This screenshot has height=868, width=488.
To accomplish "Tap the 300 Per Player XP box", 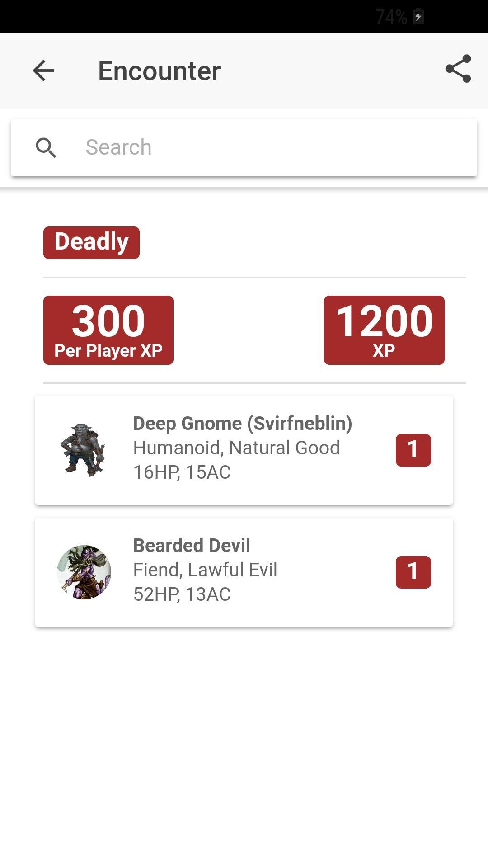I will (x=108, y=330).
